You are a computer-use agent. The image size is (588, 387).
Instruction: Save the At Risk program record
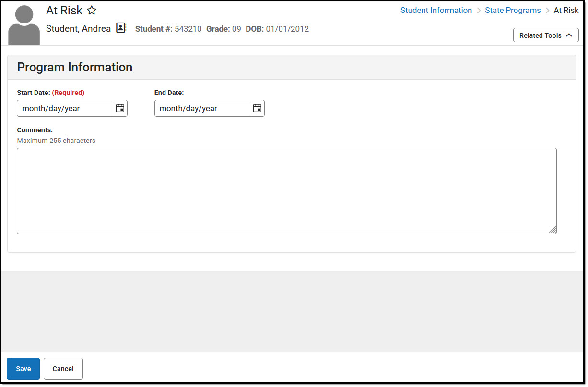tap(23, 368)
